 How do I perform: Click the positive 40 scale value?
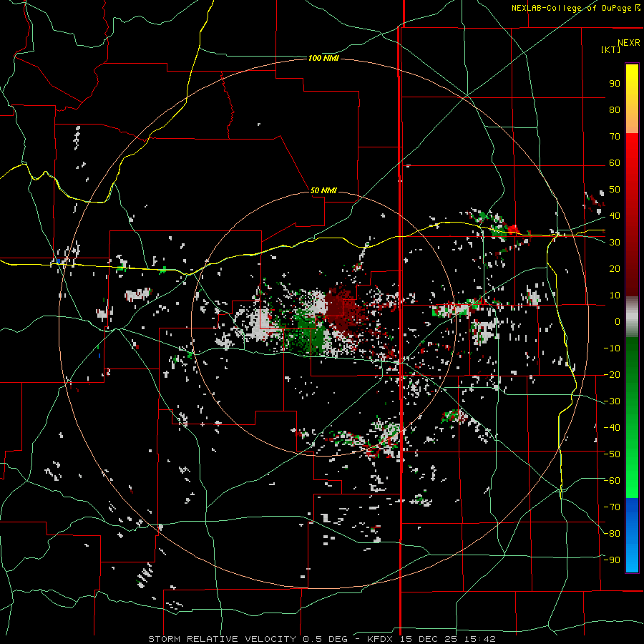615,216
